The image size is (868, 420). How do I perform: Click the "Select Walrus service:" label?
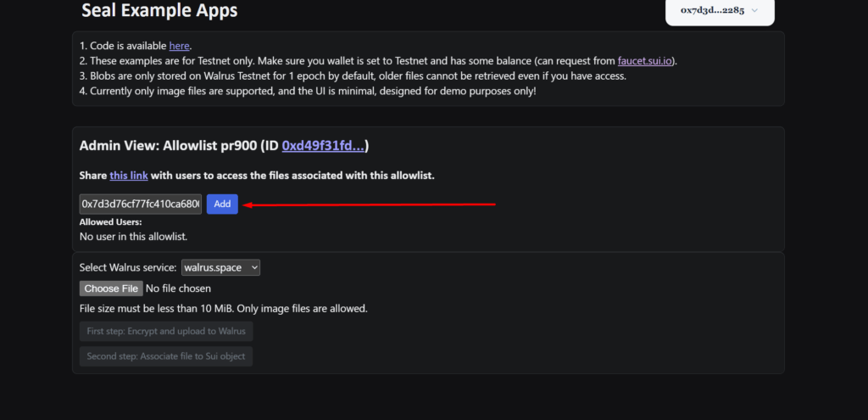[128, 267]
